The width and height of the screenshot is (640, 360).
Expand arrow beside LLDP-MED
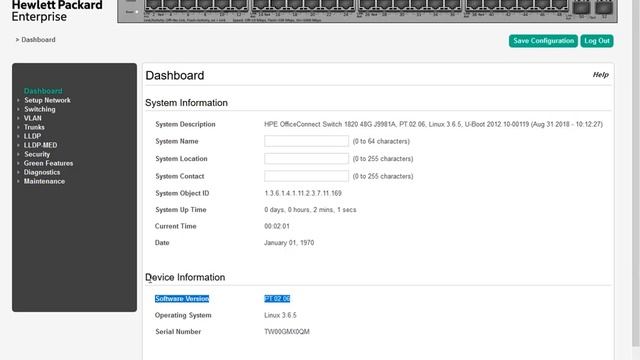tap(18, 145)
